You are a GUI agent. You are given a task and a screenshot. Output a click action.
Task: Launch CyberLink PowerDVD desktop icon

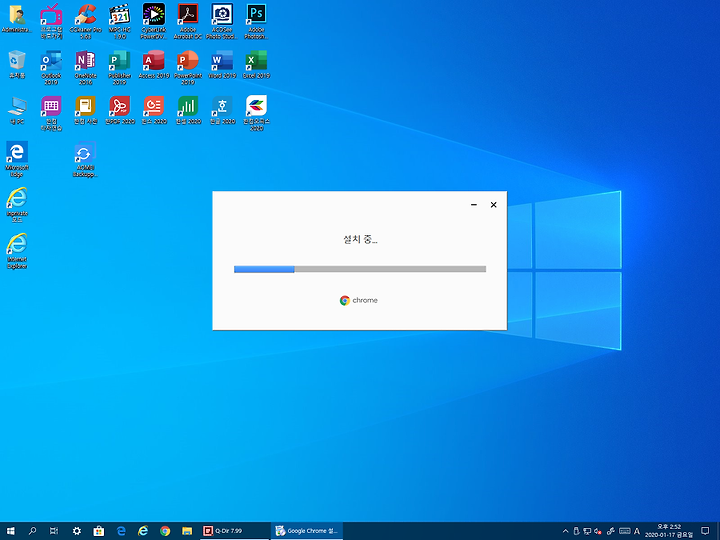coord(154,21)
